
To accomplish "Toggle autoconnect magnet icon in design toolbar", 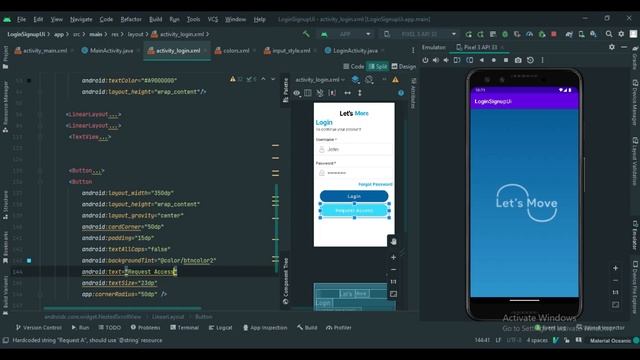I will click(320, 93).
